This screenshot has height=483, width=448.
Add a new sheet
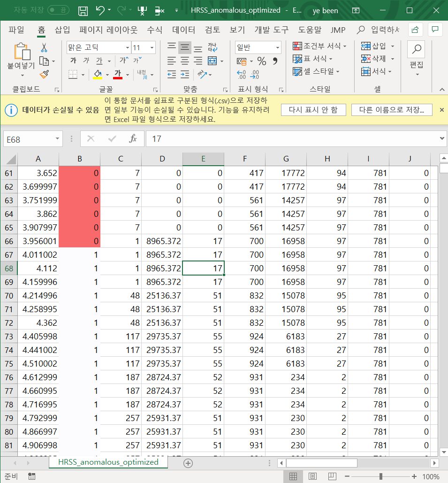188,463
